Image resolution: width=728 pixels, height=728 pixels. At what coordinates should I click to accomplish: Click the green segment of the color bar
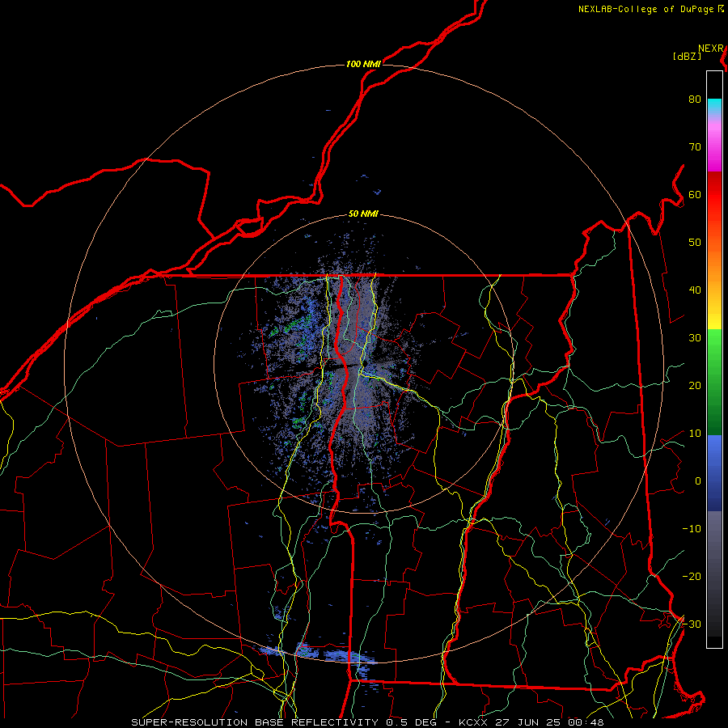tap(714, 382)
